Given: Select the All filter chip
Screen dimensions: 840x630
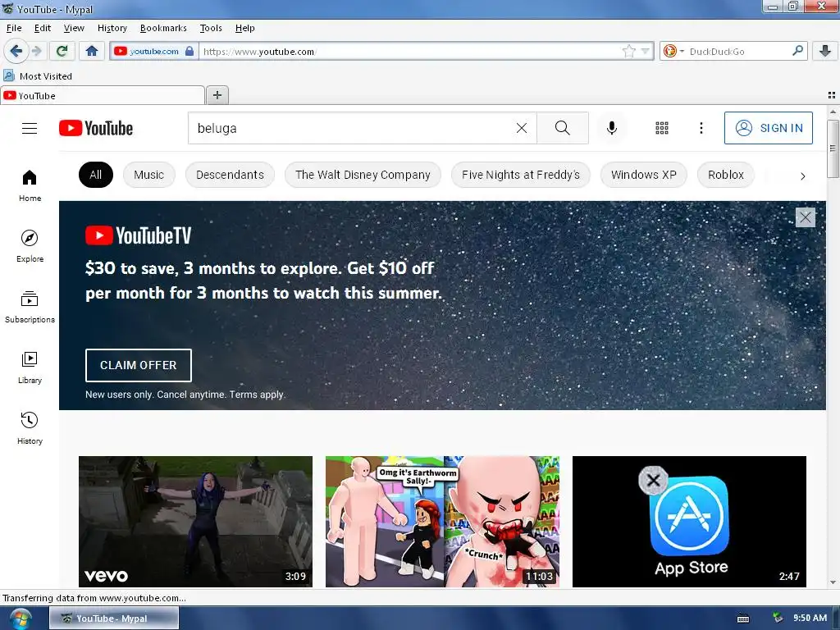Looking at the screenshot, I should pos(96,175).
